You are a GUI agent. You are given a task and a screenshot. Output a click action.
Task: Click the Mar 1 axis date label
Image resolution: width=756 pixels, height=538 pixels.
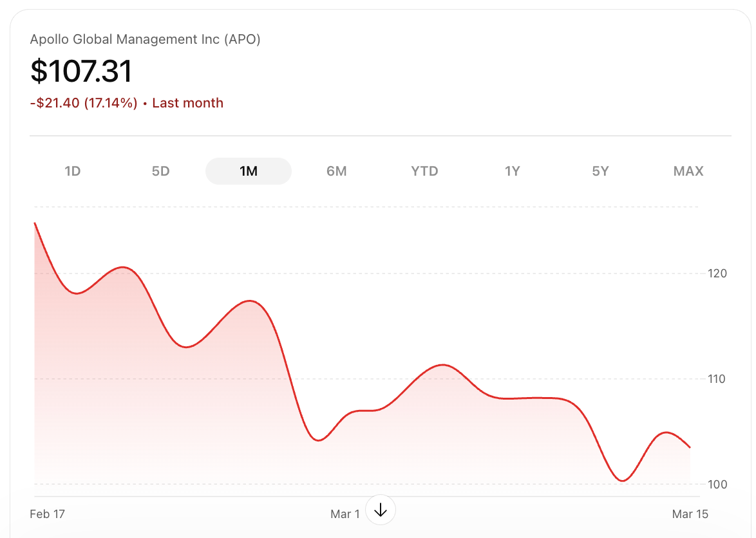pyautogui.click(x=345, y=514)
